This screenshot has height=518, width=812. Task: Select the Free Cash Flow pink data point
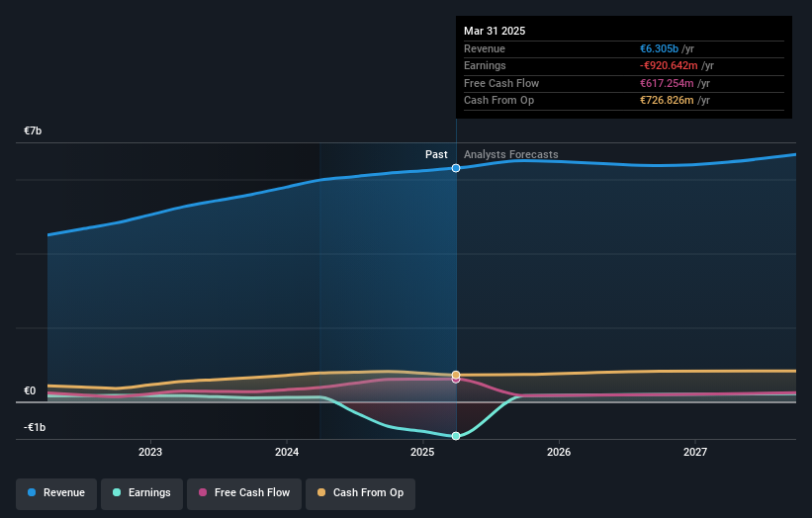pyautogui.click(x=456, y=381)
